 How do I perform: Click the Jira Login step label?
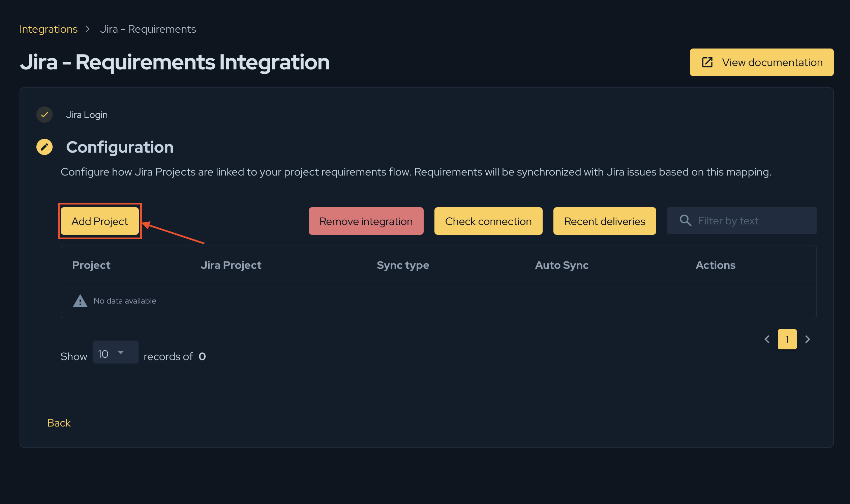click(x=87, y=115)
